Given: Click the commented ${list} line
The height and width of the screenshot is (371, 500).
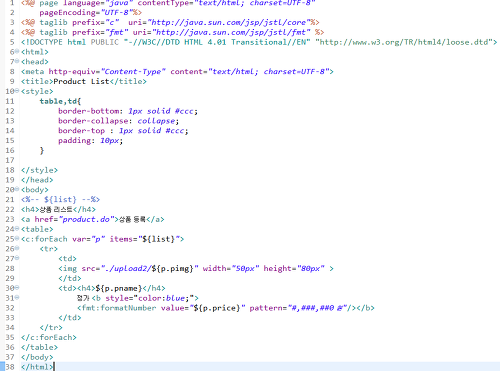Looking at the screenshot, I should pos(60,200).
